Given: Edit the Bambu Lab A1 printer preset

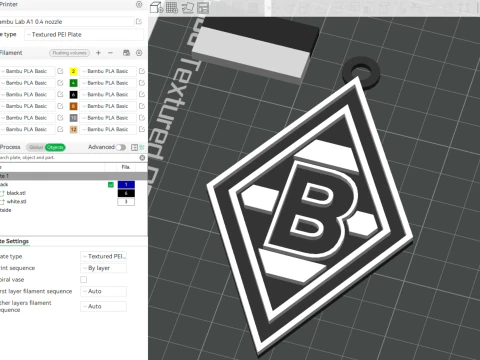Looking at the screenshot, I should click(139, 22).
